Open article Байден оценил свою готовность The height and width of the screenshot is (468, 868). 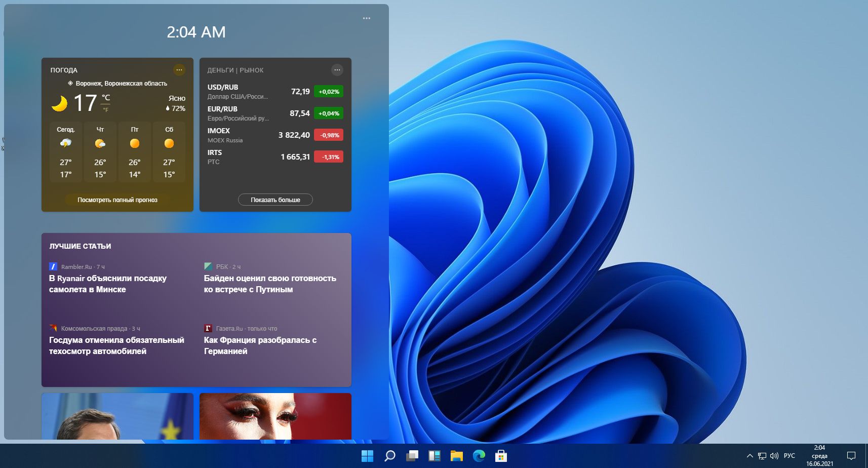coord(270,284)
